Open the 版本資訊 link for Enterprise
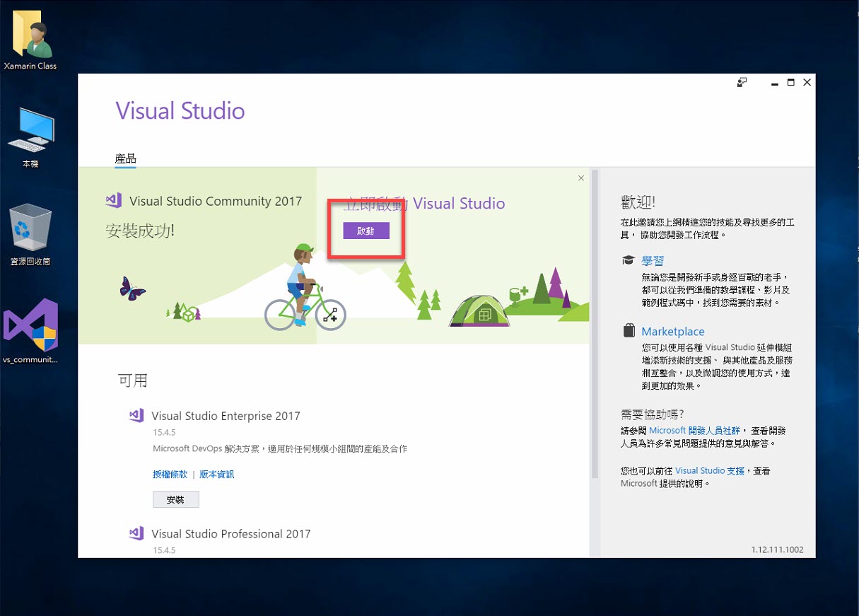859x616 pixels. (x=216, y=475)
